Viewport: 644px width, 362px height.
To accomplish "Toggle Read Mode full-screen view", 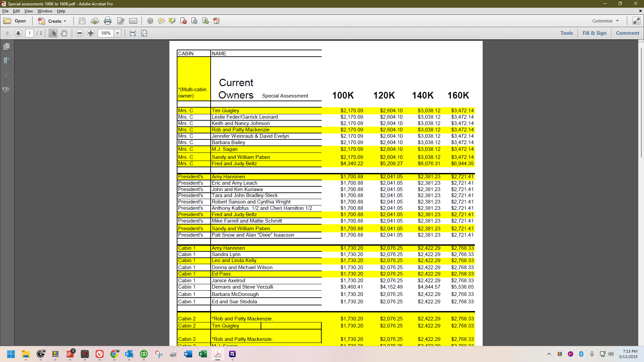I will [x=636, y=21].
